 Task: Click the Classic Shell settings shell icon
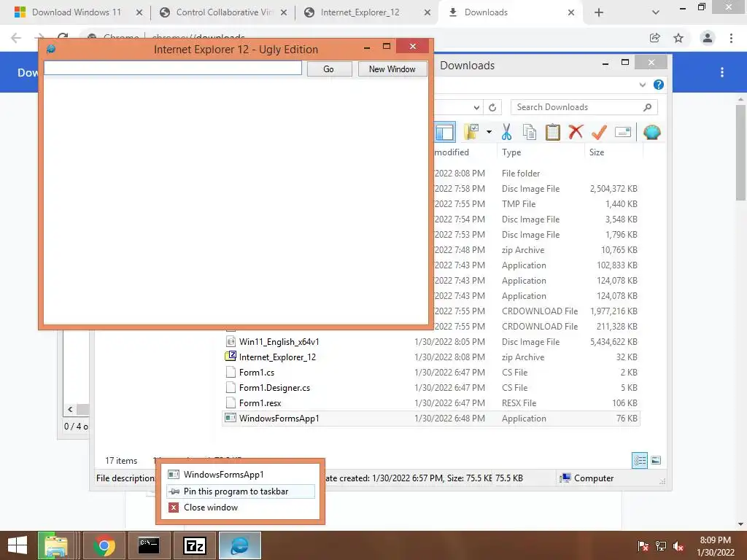651,132
